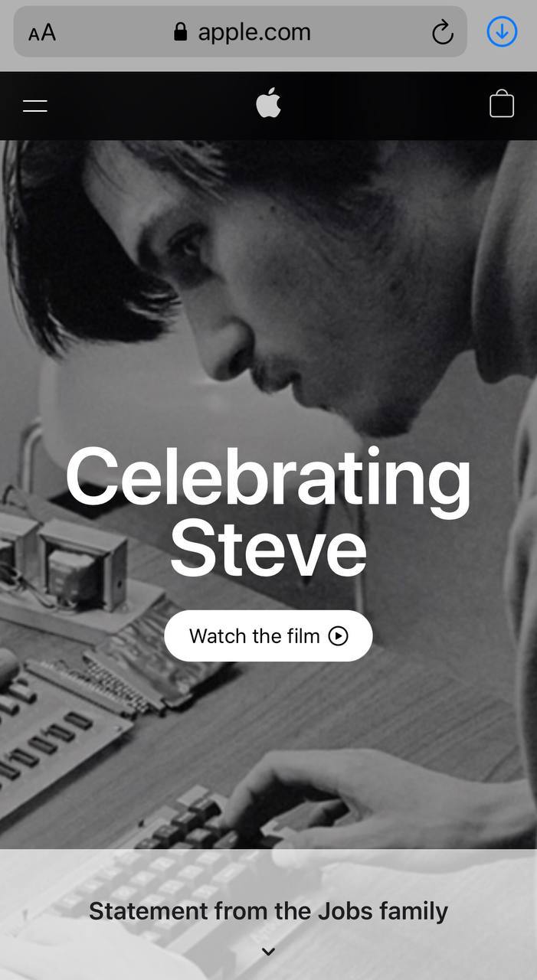The image size is (537, 980).
Task: Click the black navigation bar left of the bag icon
Action: 383,106
